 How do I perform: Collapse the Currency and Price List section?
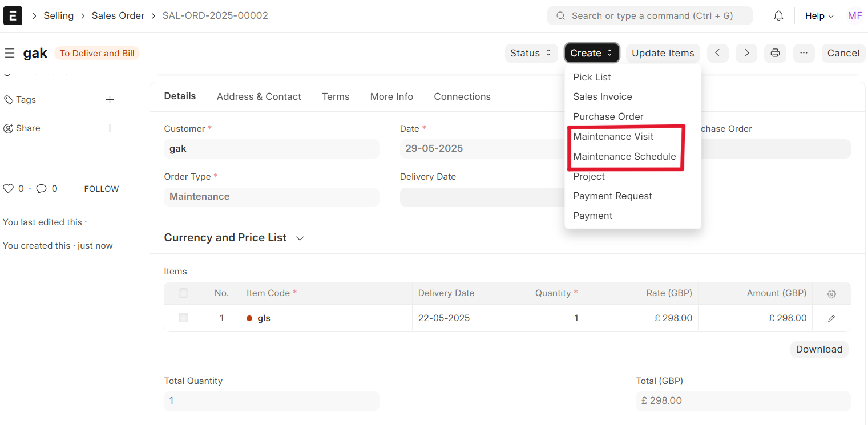(300, 238)
